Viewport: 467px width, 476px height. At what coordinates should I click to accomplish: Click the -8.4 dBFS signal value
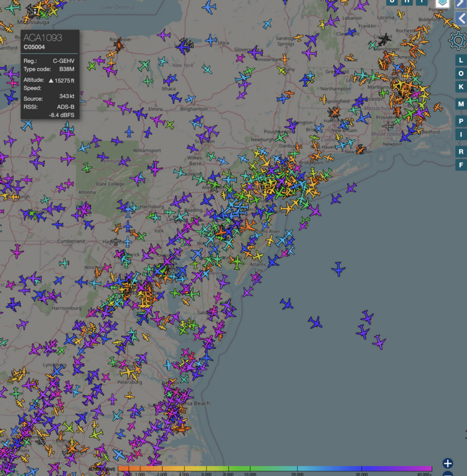62,115
